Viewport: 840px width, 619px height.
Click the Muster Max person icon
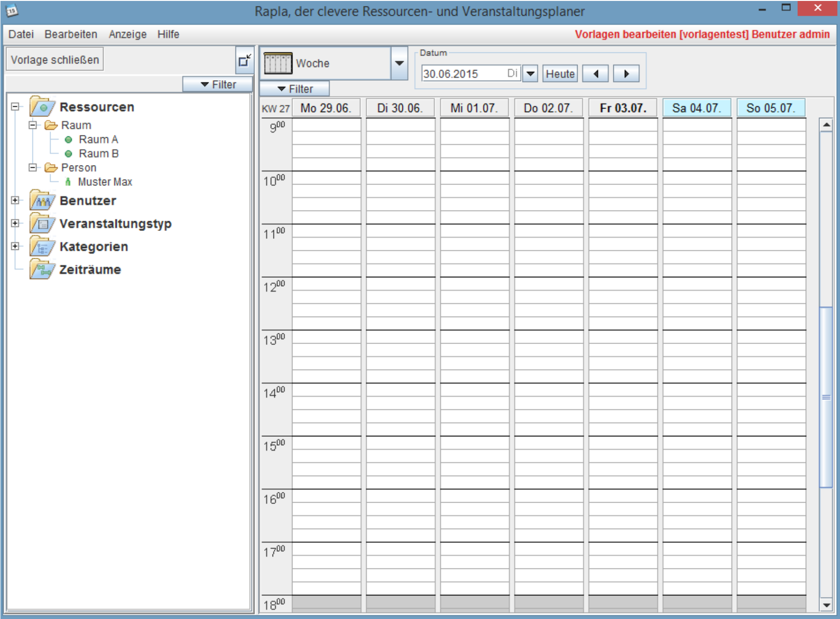(68, 182)
